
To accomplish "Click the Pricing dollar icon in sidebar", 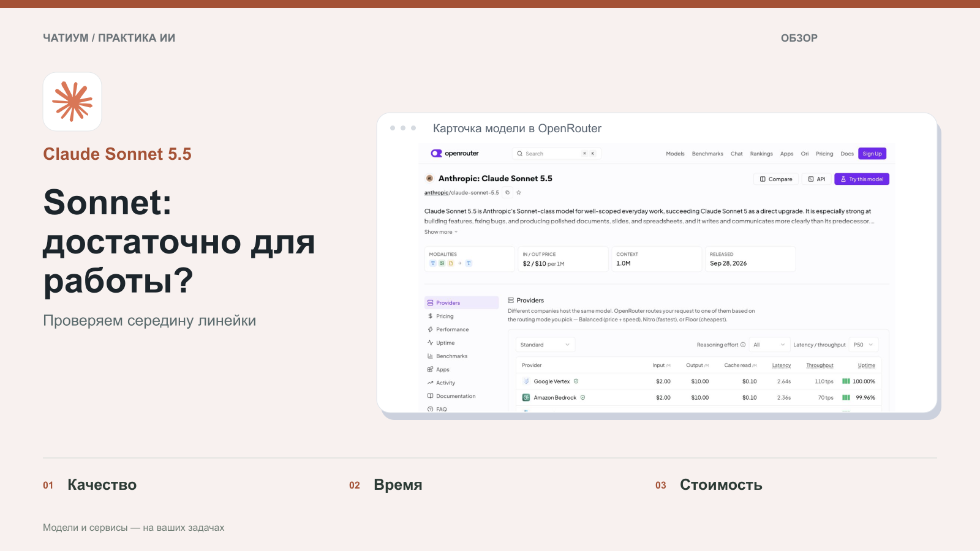I will 430,317.
